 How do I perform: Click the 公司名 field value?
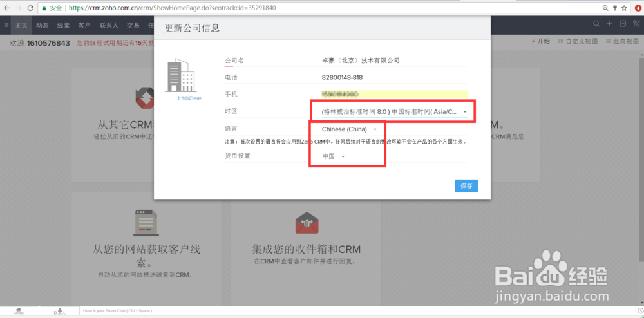pyautogui.click(x=361, y=61)
